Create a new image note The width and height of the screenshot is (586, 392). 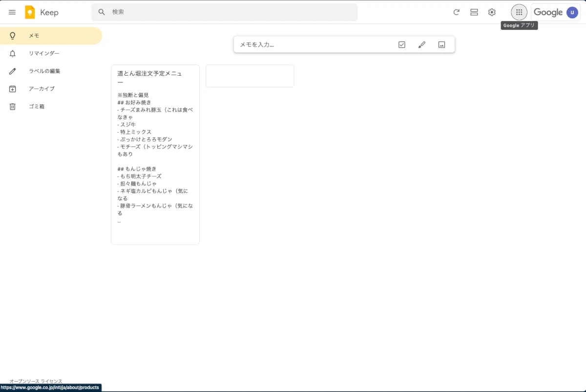(441, 44)
